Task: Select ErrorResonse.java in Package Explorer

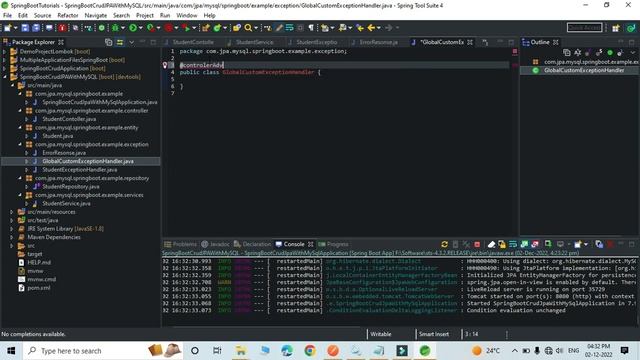Action: (64, 153)
